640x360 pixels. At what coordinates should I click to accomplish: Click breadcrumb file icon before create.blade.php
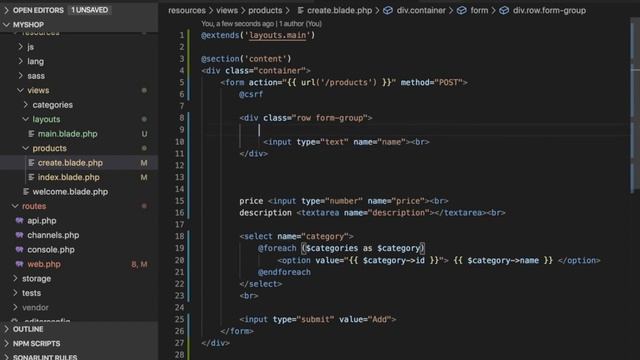click(x=300, y=11)
